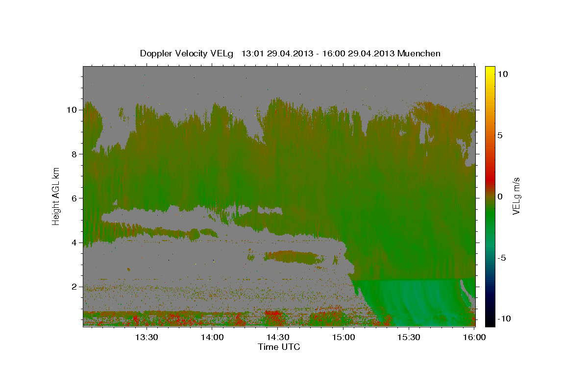Viewport: 588px width, 392px height.
Task: Click the 'Height AGL km' axis label
Action: [x=56, y=196]
